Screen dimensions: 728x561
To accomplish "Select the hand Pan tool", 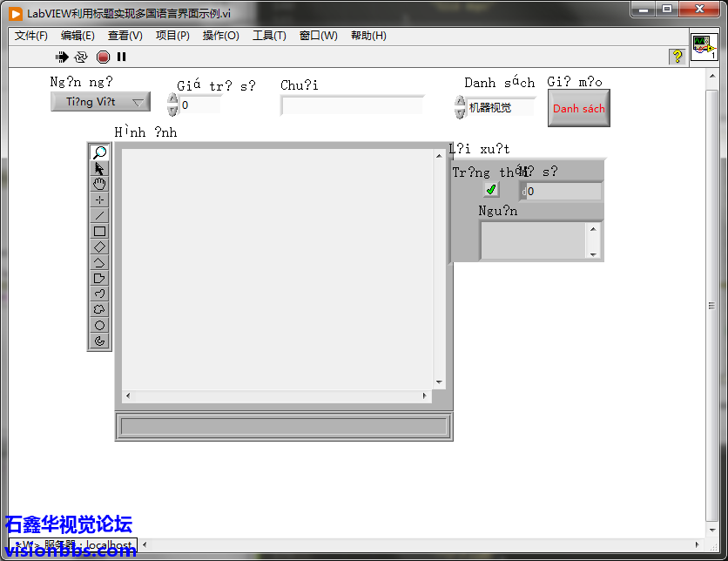I will pyautogui.click(x=99, y=184).
